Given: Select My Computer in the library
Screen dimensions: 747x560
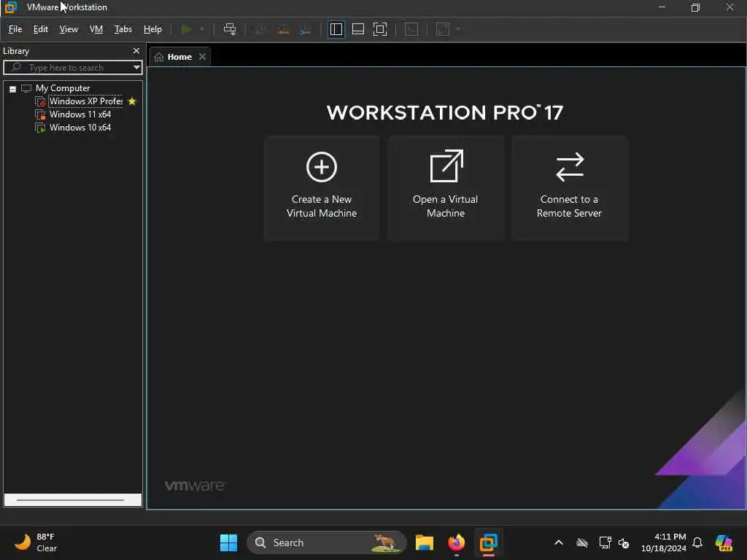Looking at the screenshot, I should pos(63,88).
